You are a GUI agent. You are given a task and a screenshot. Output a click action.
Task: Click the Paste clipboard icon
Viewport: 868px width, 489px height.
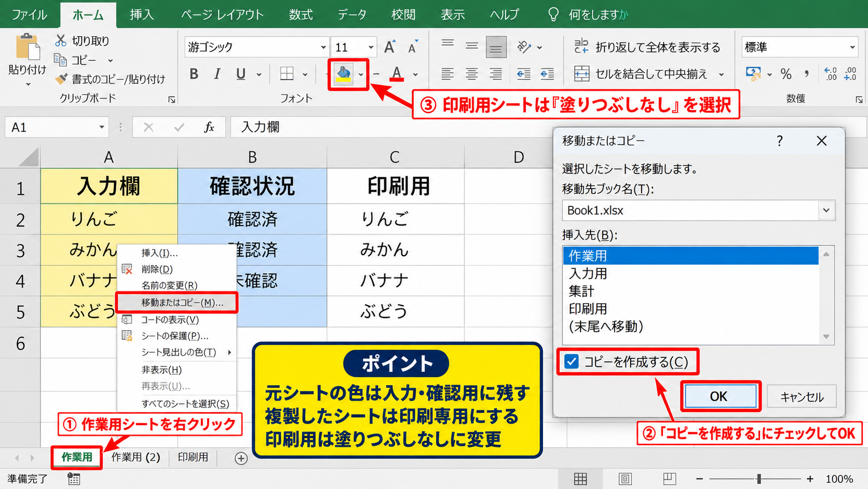27,47
